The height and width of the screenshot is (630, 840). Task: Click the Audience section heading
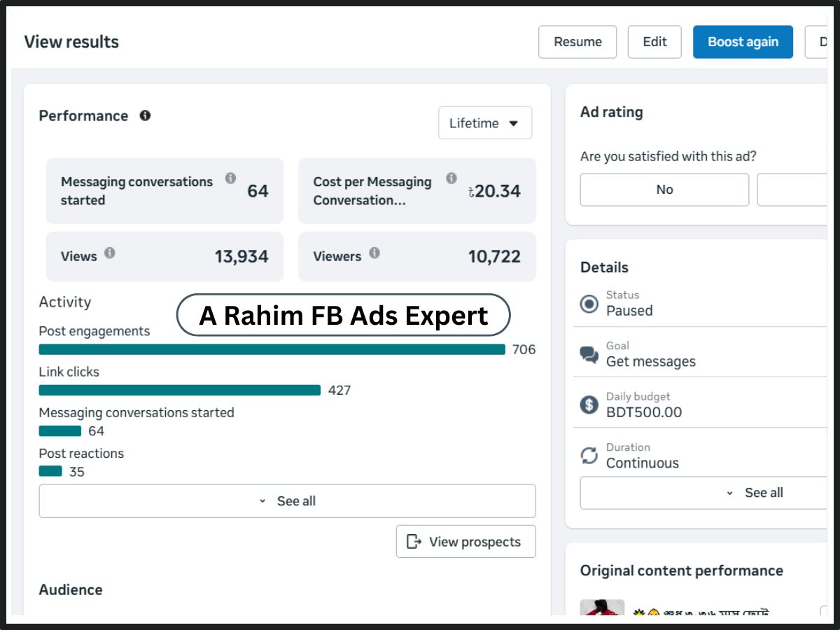click(x=71, y=589)
